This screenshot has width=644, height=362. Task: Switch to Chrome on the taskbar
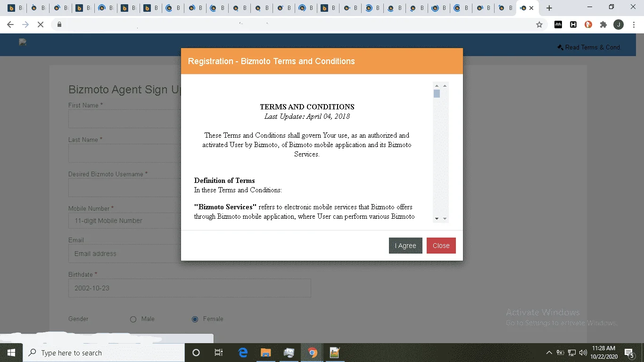[x=312, y=353]
